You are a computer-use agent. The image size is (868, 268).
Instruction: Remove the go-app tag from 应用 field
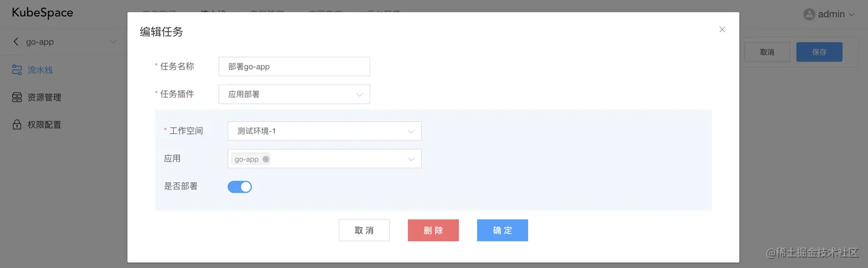click(266, 159)
